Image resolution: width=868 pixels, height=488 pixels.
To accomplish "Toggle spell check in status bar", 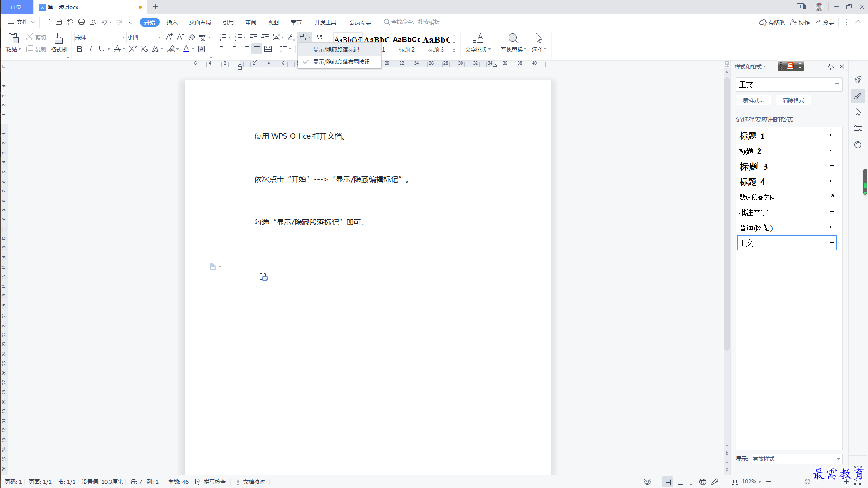I will (x=211, y=482).
